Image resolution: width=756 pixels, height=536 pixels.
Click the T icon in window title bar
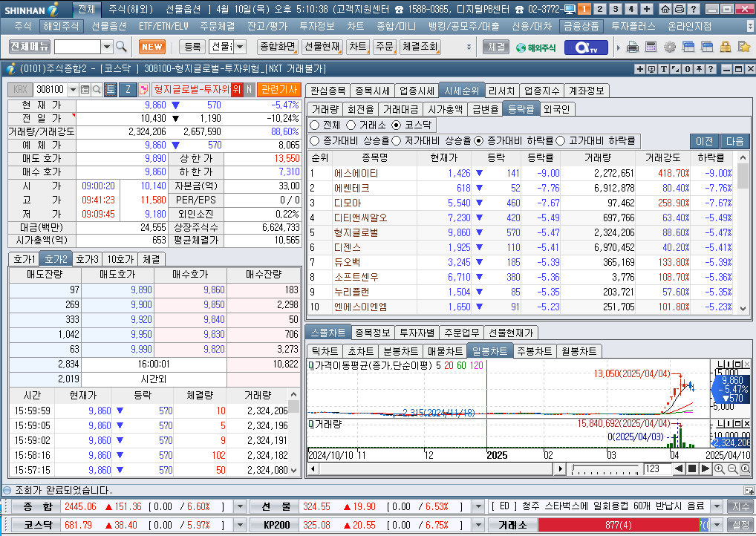tap(664, 69)
